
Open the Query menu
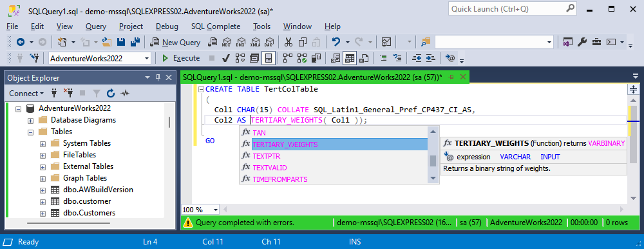click(x=96, y=26)
